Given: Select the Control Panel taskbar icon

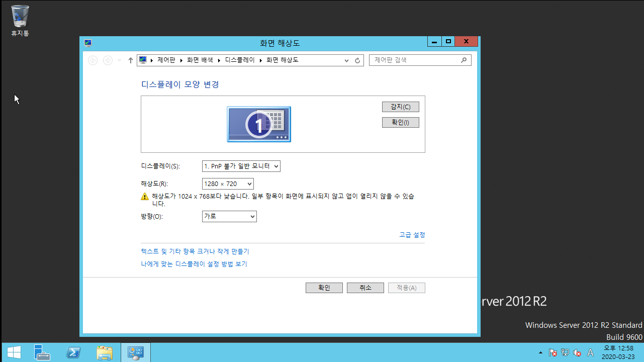Looking at the screenshot, I should coord(136,352).
